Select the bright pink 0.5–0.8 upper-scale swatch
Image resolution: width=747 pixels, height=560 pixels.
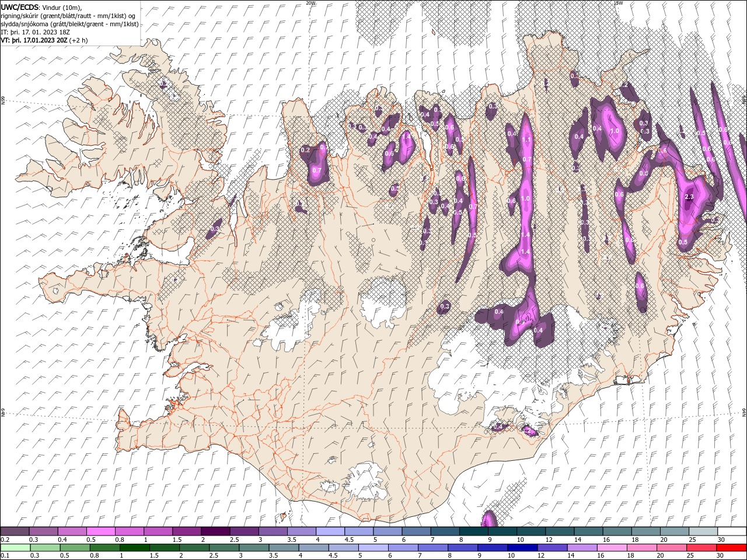(100, 531)
